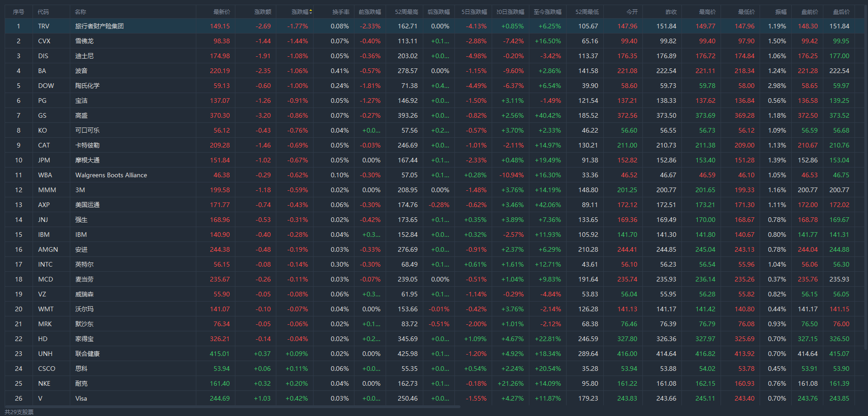This screenshot has width=868, height=416.
Task: Click the NKE 耐克 stock row
Action: pos(81,383)
